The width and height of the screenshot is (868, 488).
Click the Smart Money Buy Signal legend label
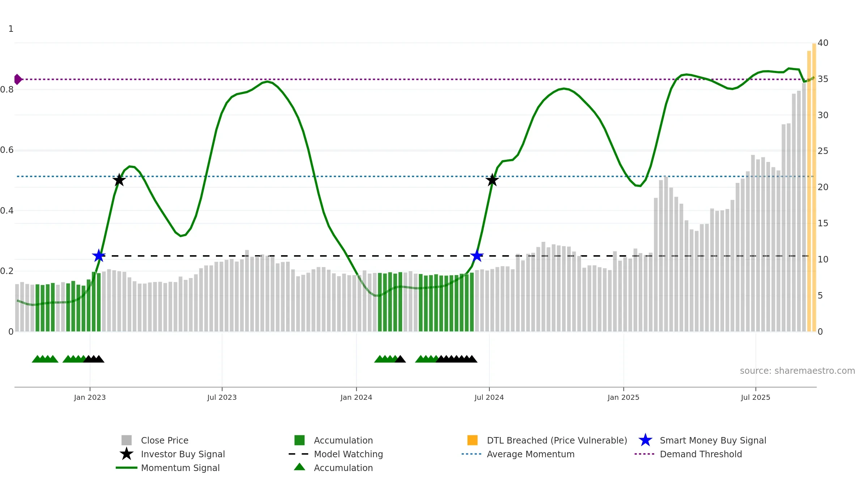tap(712, 440)
